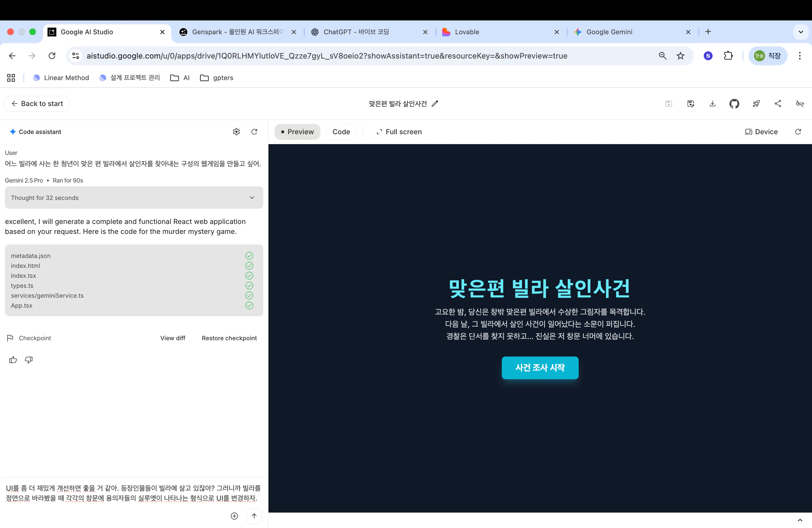Open Device preview selector
This screenshot has height=528, width=812.
tap(761, 132)
